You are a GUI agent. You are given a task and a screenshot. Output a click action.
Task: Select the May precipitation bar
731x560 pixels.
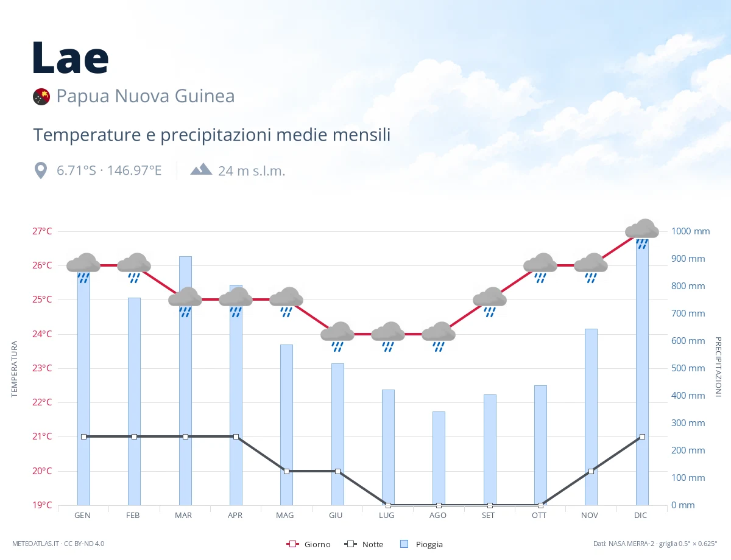coord(286,425)
